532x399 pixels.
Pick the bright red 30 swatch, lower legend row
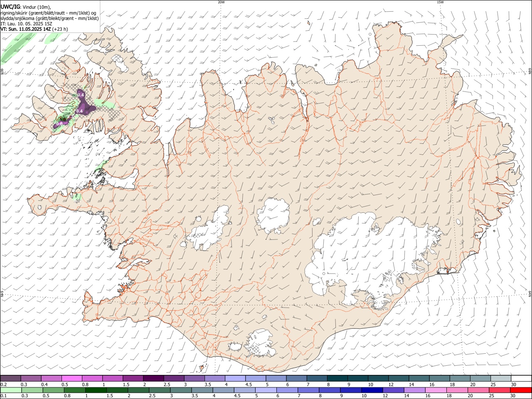coord(520,390)
